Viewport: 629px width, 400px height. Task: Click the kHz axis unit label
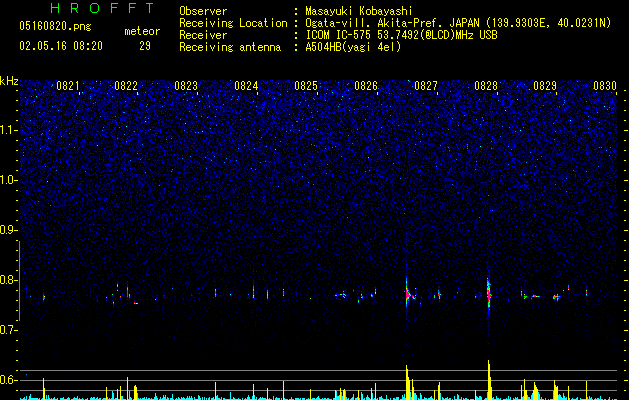point(9,81)
